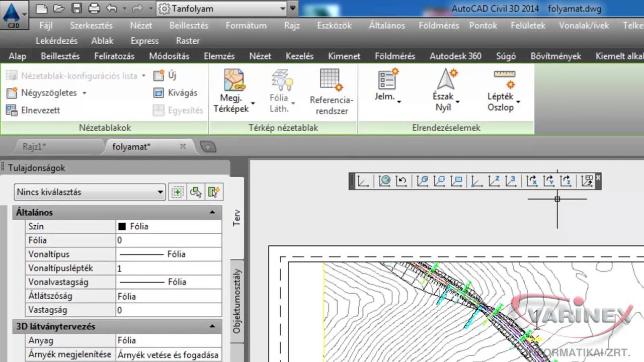The width and height of the screenshot is (644, 362).
Task: Undo the last action
Action: (x=111, y=9)
